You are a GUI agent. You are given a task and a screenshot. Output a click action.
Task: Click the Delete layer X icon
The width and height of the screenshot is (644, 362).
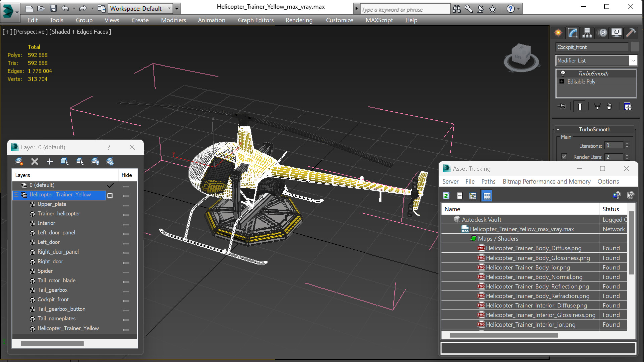coord(34,162)
